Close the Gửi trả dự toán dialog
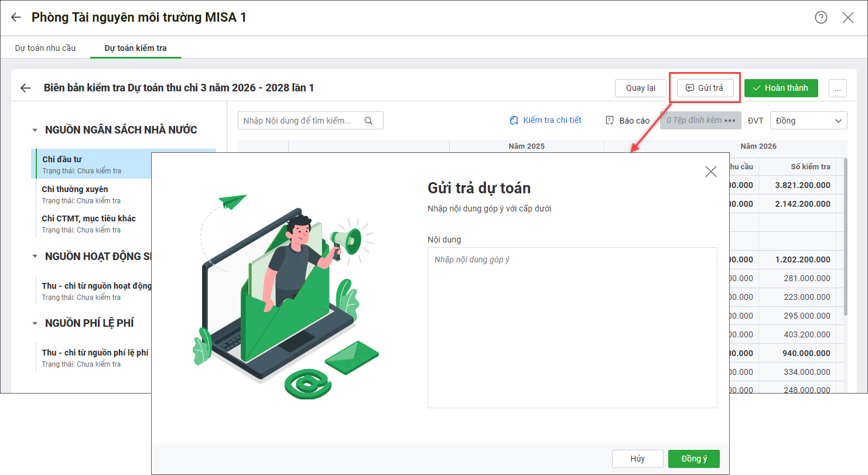Image resolution: width=868 pixels, height=475 pixels. 710,172
